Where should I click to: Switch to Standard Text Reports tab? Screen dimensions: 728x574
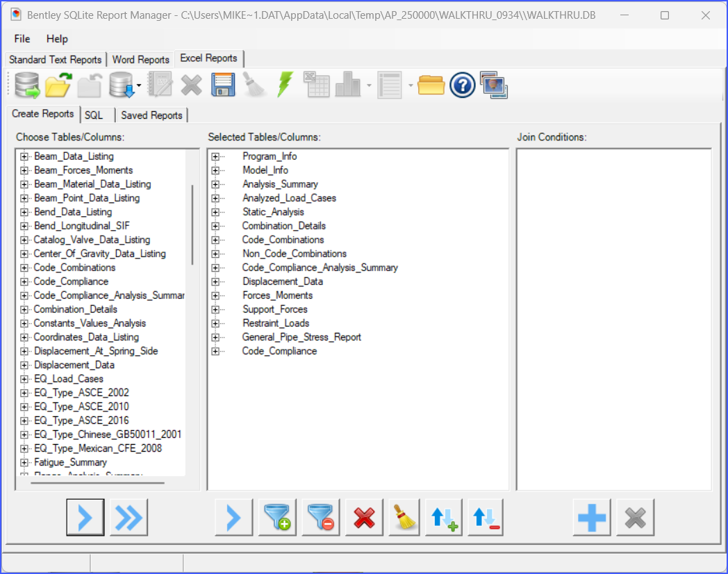[56, 60]
